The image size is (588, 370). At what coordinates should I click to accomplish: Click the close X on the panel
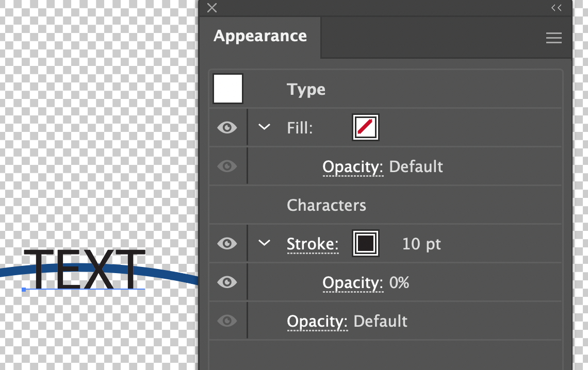click(x=211, y=8)
